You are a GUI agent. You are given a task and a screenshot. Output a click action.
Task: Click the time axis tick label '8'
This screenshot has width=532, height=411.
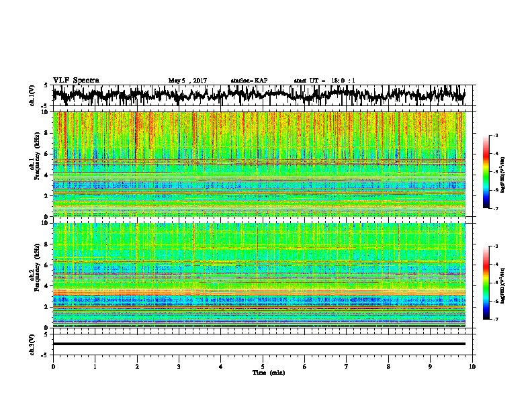coord(388,366)
